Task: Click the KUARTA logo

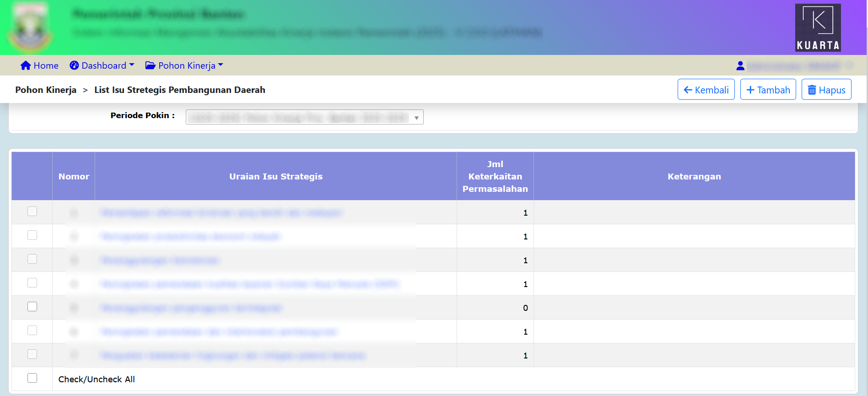Action: 818,27
